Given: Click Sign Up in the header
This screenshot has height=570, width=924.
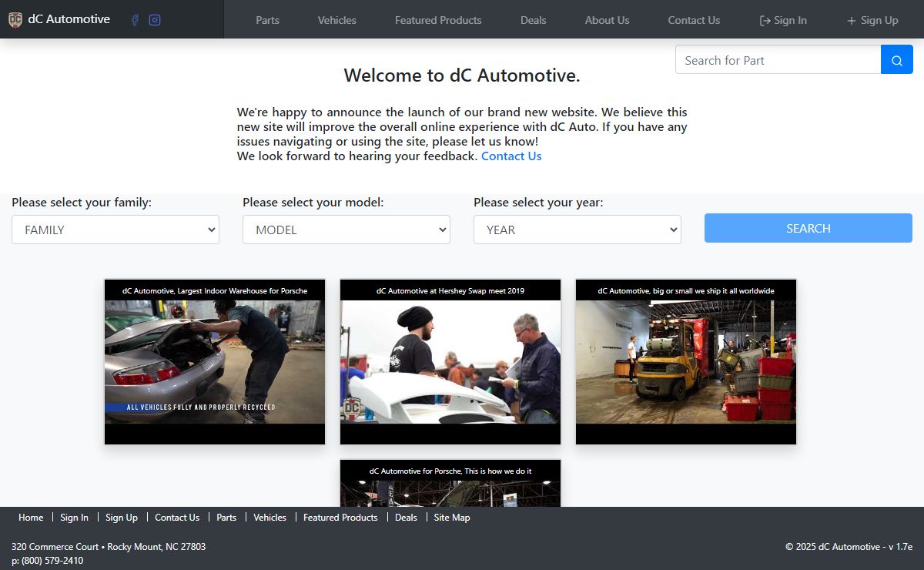Looking at the screenshot, I should pos(872,20).
